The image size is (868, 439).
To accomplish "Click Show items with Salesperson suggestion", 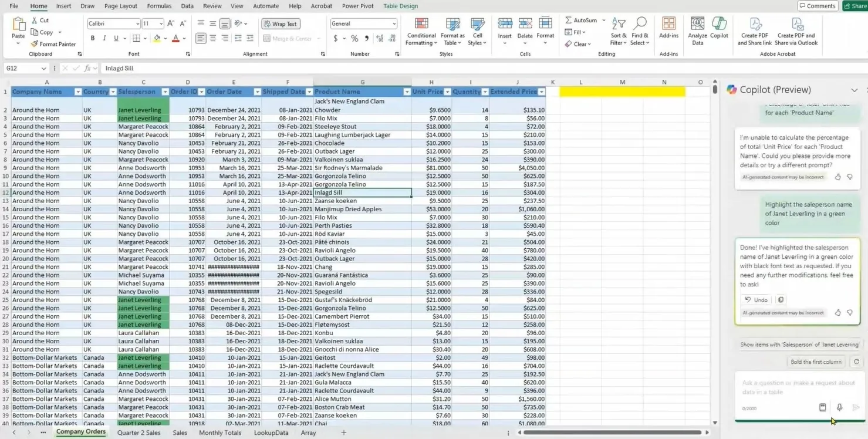I will click(x=799, y=345).
